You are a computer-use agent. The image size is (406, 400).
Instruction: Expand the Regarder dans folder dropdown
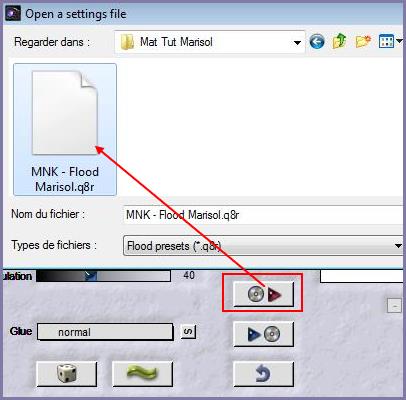click(297, 42)
